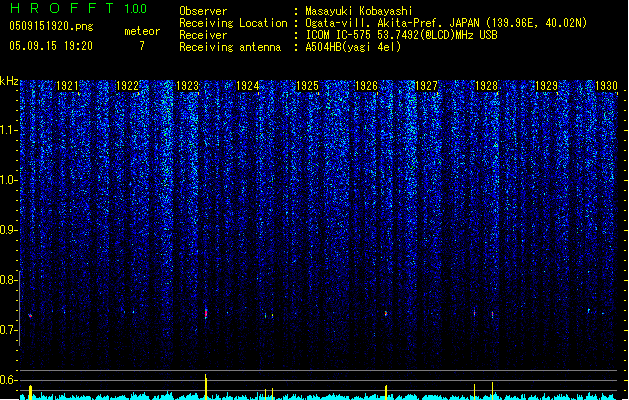Click the 0.9 kHz axis label

click(8, 230)
